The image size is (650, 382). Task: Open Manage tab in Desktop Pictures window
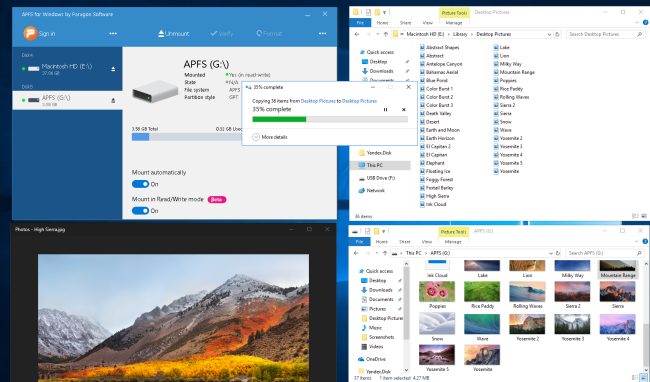[x=454, y=23]
